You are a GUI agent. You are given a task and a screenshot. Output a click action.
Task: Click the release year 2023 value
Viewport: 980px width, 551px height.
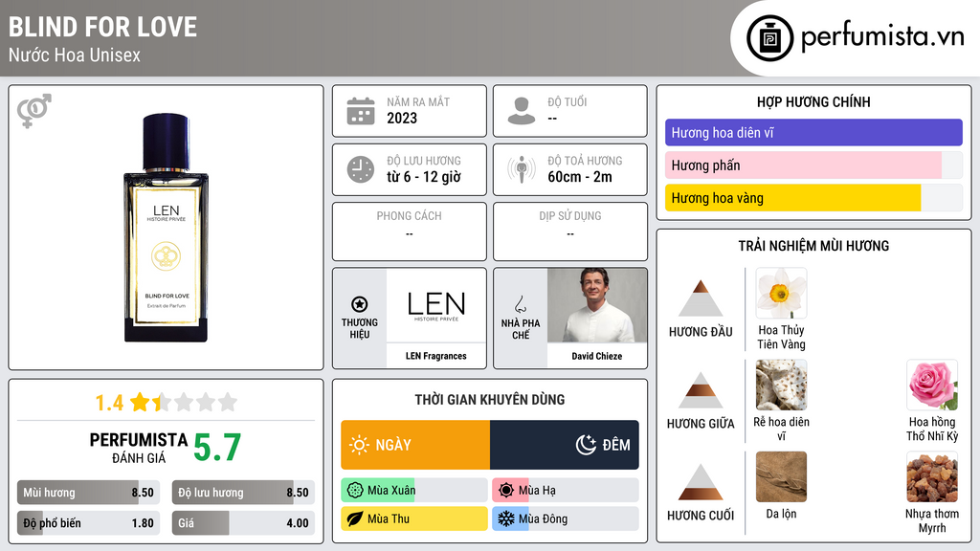[402, 118]
